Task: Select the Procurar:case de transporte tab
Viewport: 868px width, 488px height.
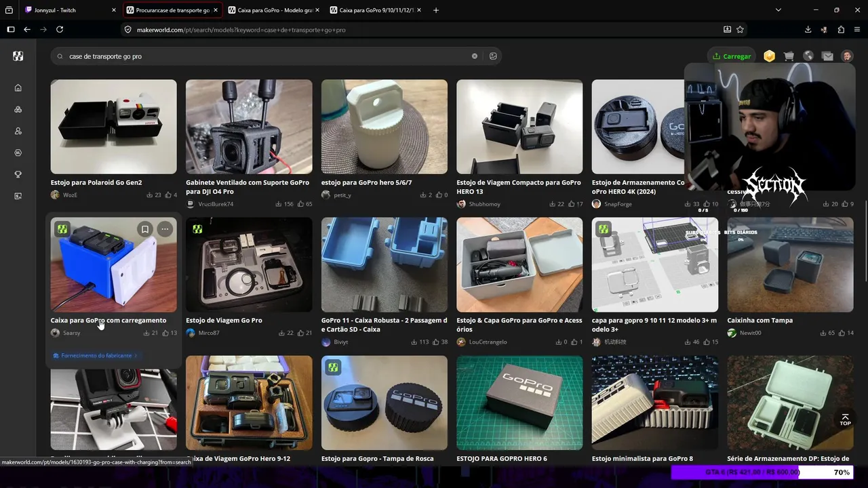Action: 173,10
